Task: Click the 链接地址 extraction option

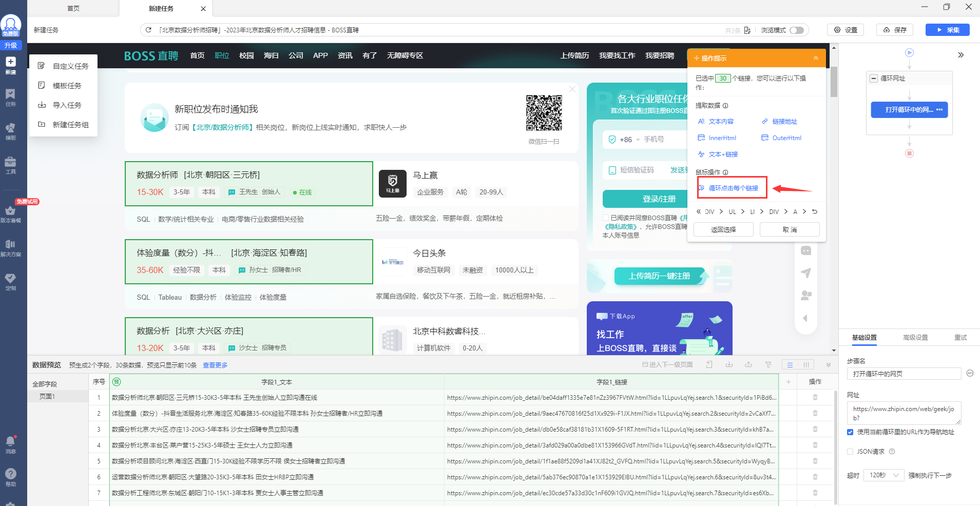Action: [779, 122]
